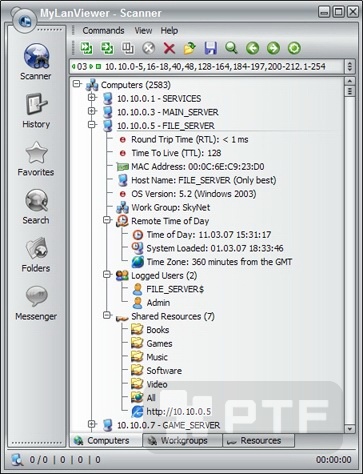This screenshot has width=363, height=474.
Task: Click the tree scrollbar up arrow
Action: pyautogui.click(x=349, y=81)
